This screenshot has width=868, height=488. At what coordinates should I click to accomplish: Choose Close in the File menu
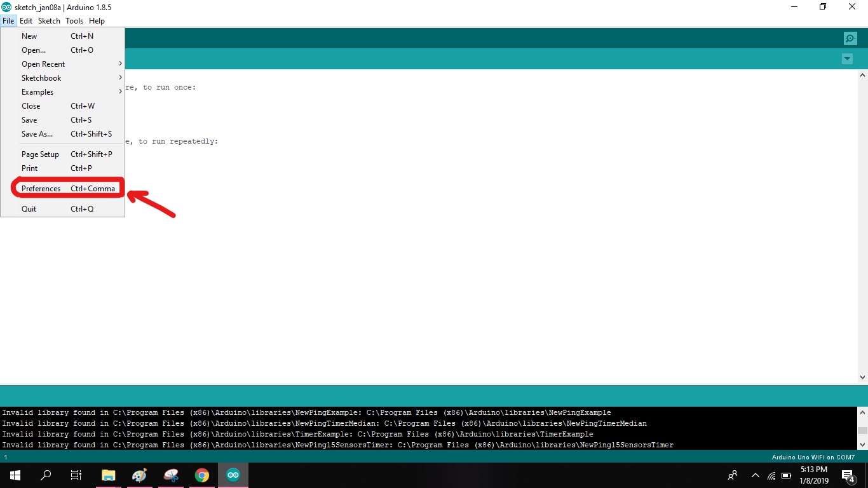click(62, 106)
